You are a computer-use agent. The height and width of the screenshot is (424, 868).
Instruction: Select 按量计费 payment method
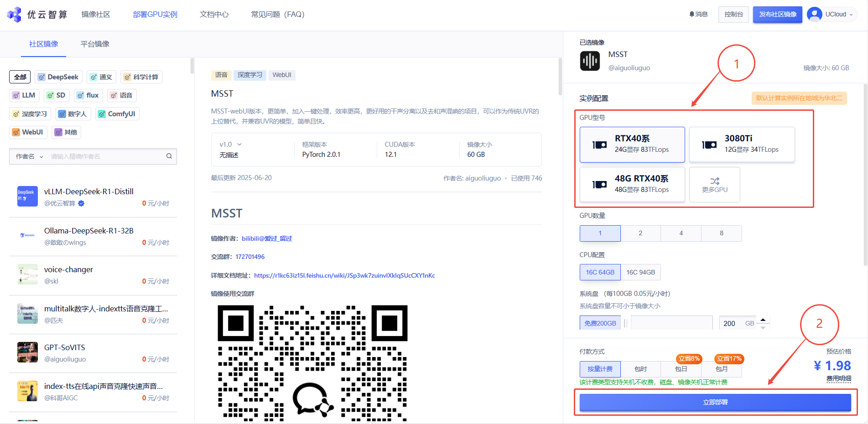point(600,369)
